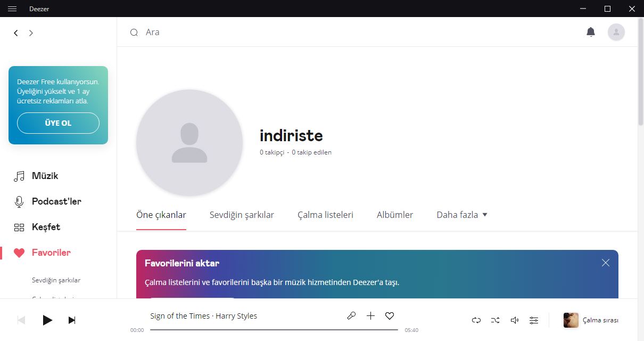Click the track title Sign of the Times
The width and height of the screenshot is (644, 341).
[x=180, y=316]
